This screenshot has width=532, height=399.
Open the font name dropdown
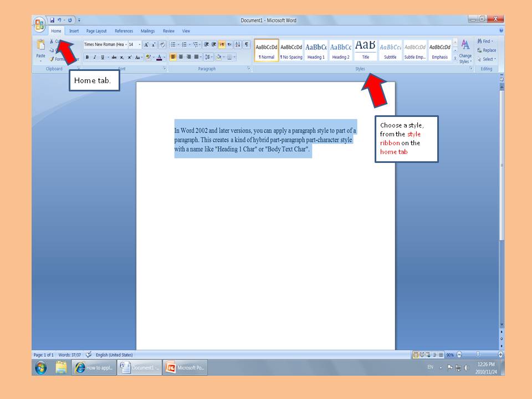[126, 44]
